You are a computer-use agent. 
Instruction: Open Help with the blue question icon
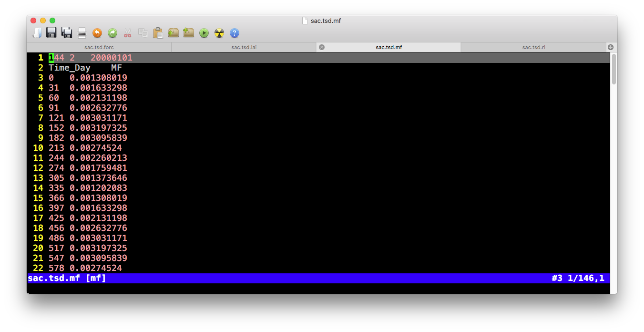tap(235, 33)
